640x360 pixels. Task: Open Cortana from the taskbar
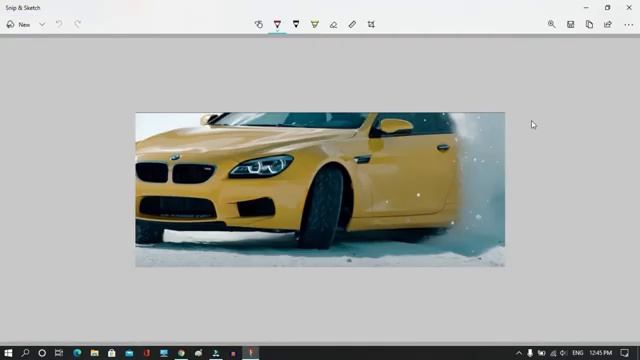42,353
